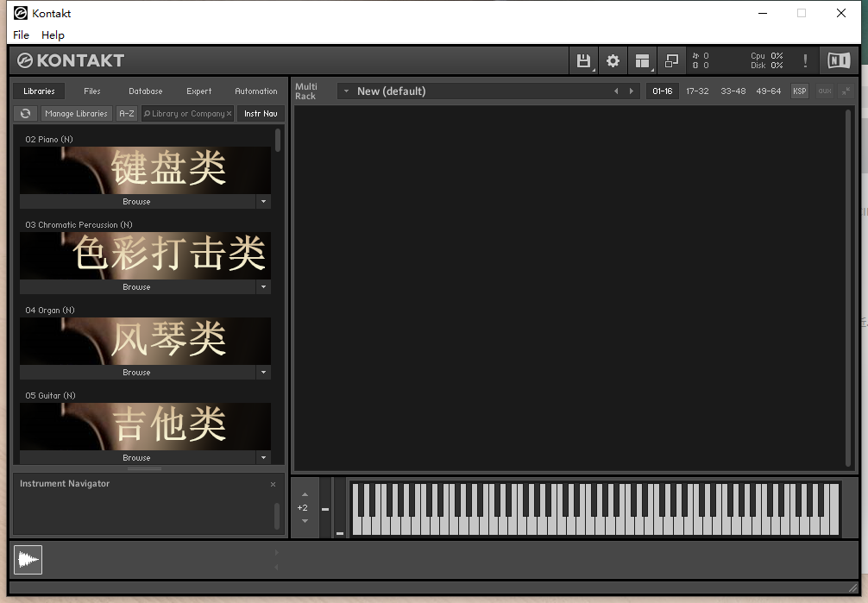Open 03 Chromatic Percussion dropdown arrow
Screen dimensions: 868x603
click(263, 286)
